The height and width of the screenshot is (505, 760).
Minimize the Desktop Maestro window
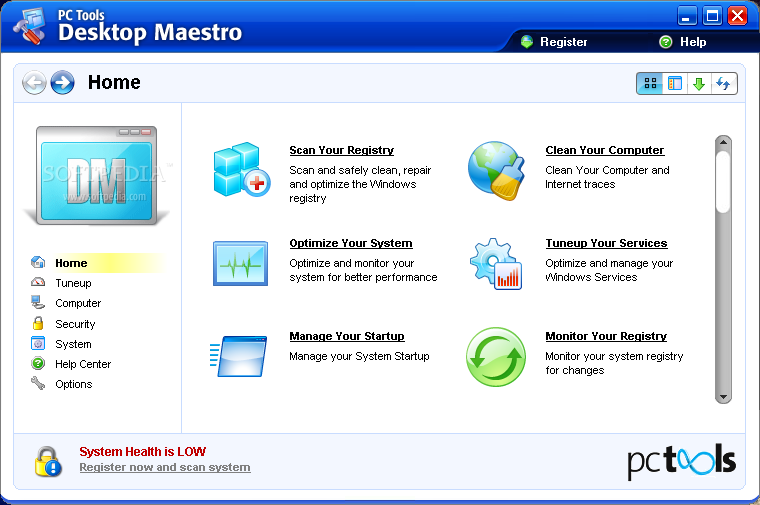click(687, 16)
